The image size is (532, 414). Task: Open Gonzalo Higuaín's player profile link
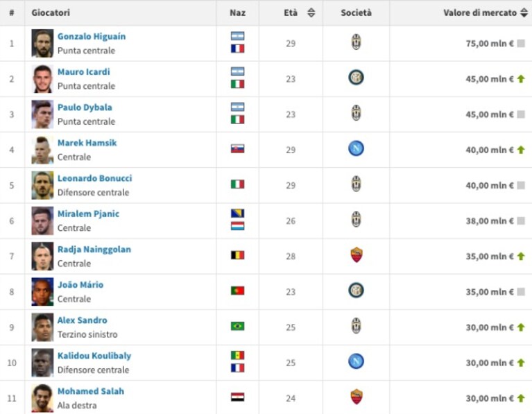pos(92,36)
